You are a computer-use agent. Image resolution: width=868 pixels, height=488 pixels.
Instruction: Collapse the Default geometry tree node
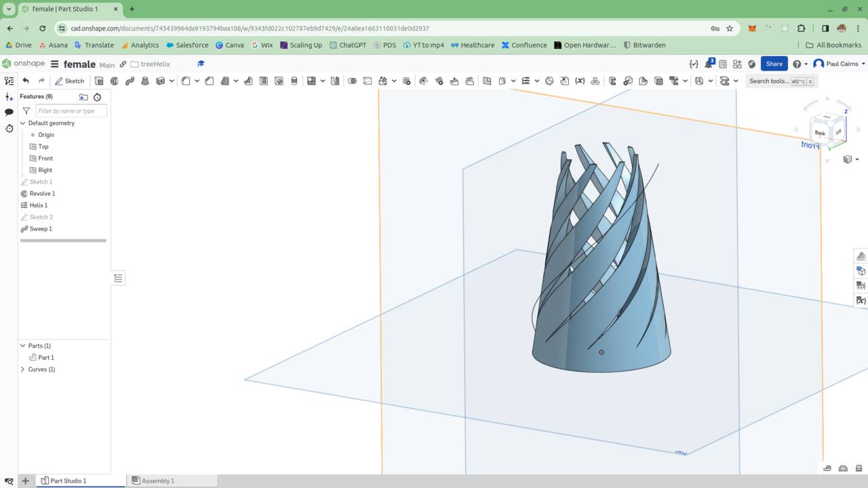click(22, 123)
